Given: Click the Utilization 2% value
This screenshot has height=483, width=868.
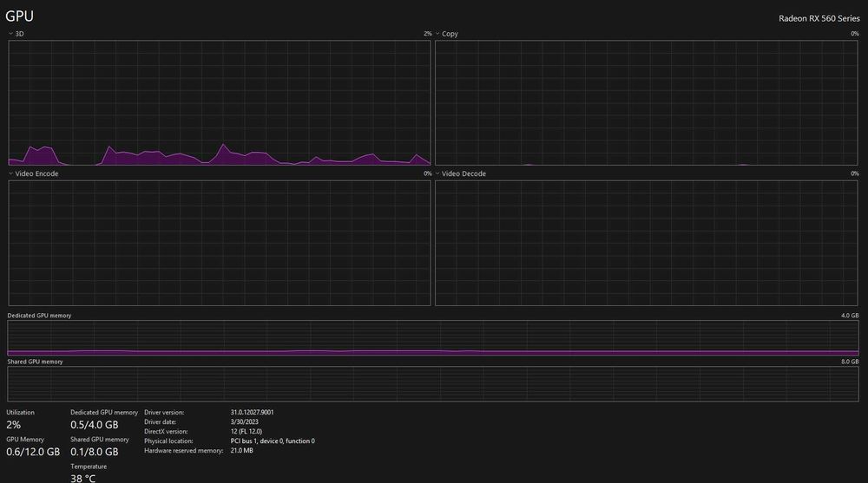Looking at the screenshot, I should point(13,425).
